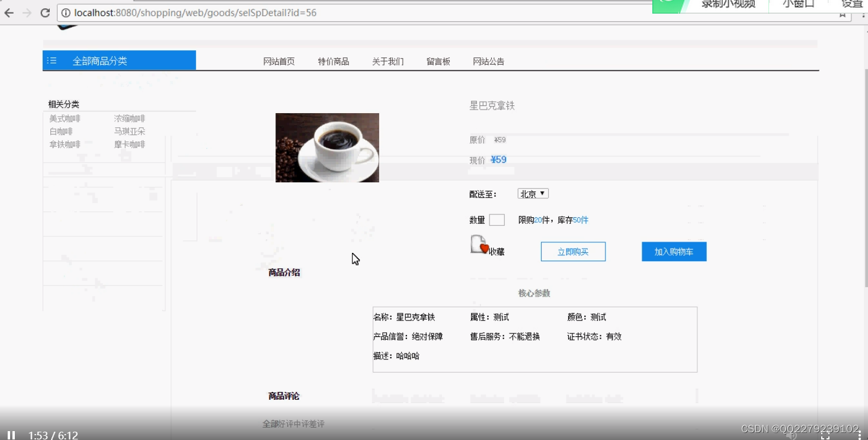The height and width of the screenshot is (440, 868).
Task: Click the list icon beside 全部商品分类
Action: click(52, 60)
